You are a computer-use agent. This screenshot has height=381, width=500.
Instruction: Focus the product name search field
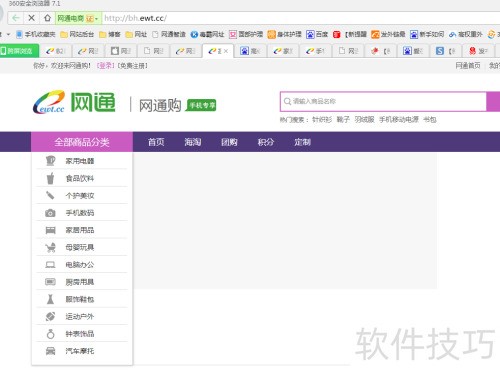pos(383,101)
